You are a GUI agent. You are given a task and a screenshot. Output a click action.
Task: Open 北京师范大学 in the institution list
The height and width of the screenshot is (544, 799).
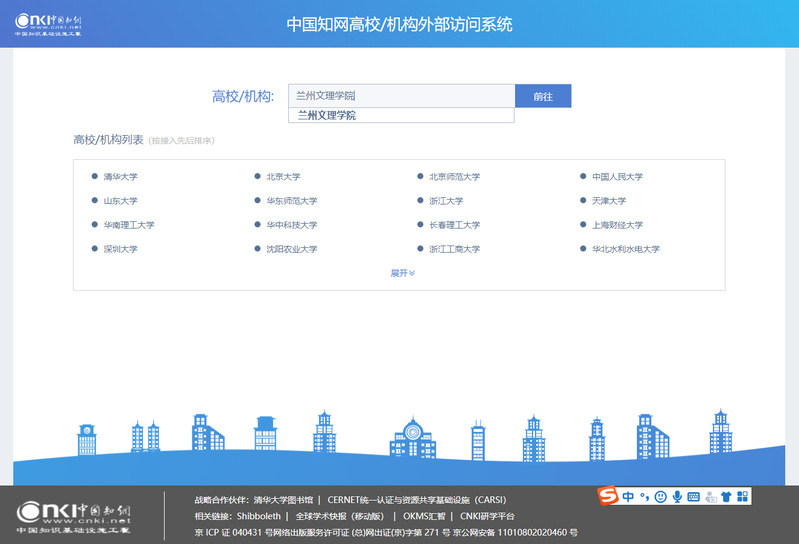click(x=455, y=177)
